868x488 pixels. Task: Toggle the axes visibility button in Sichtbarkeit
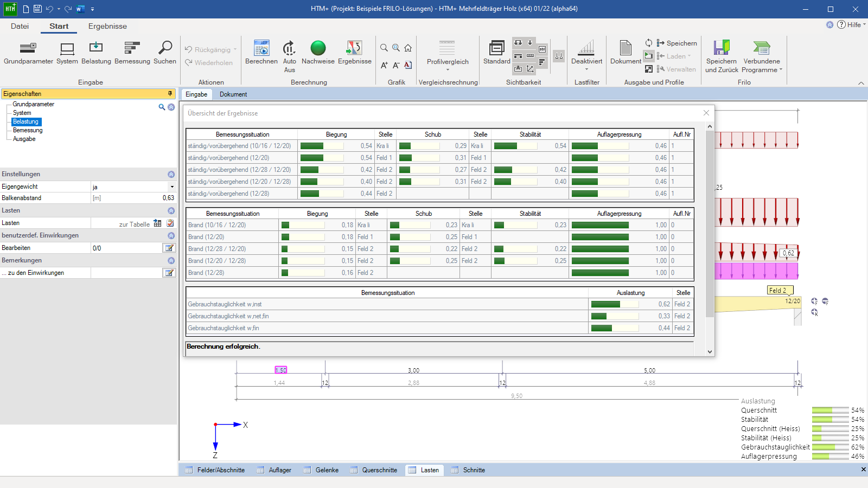[x=530, y=68]
